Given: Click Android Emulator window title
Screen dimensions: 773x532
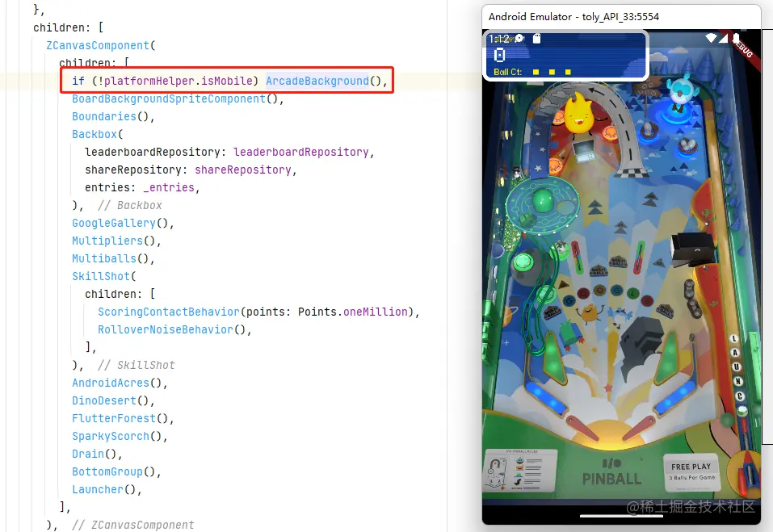Looking at the screenshot, I should (573, 17).
